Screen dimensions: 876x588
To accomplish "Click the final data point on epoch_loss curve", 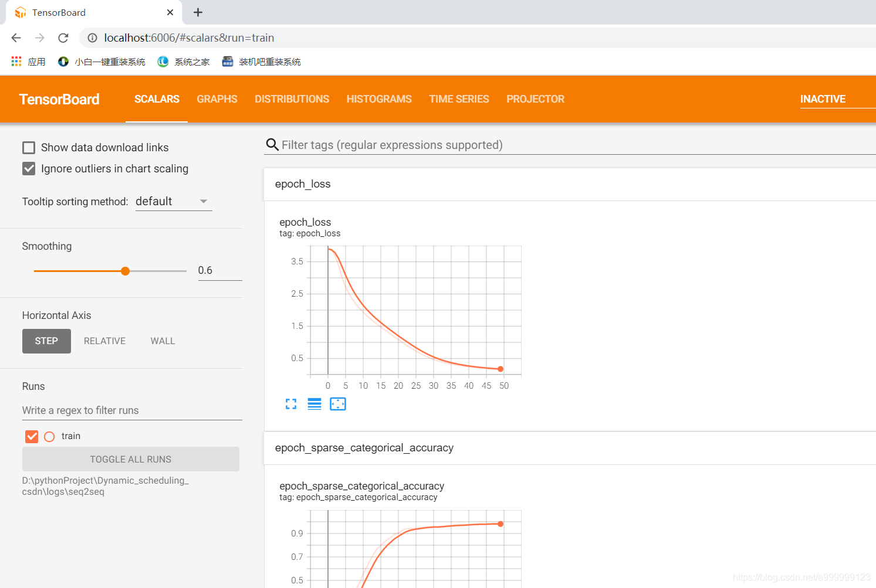I will click(500, 369).
